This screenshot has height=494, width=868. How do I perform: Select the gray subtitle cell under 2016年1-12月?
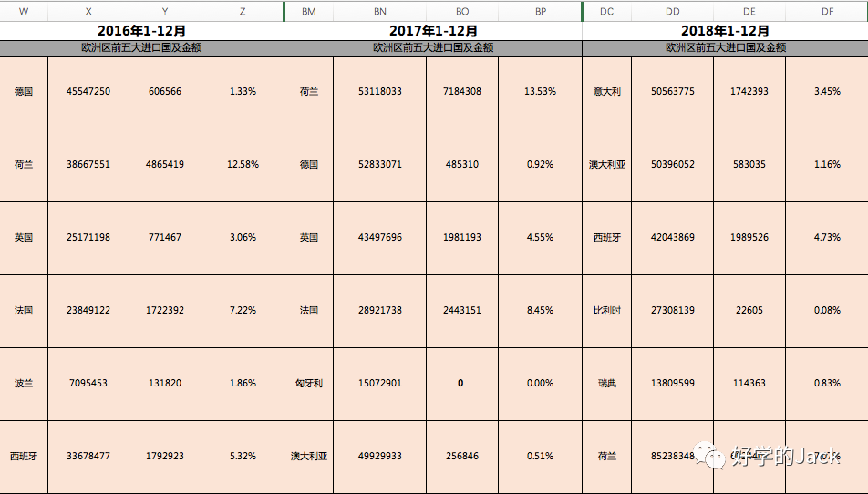click(x=141, y=48)
